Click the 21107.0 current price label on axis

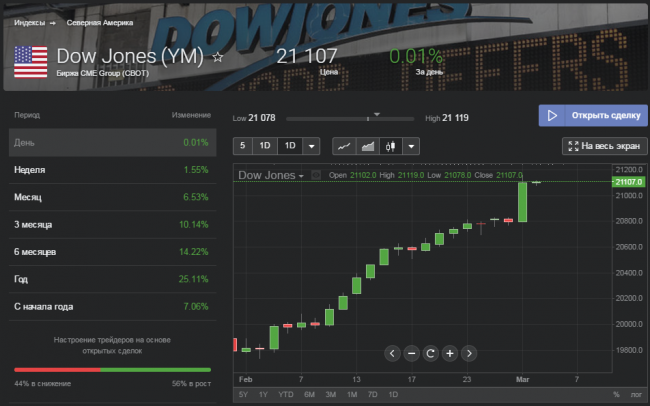(628, 182)
